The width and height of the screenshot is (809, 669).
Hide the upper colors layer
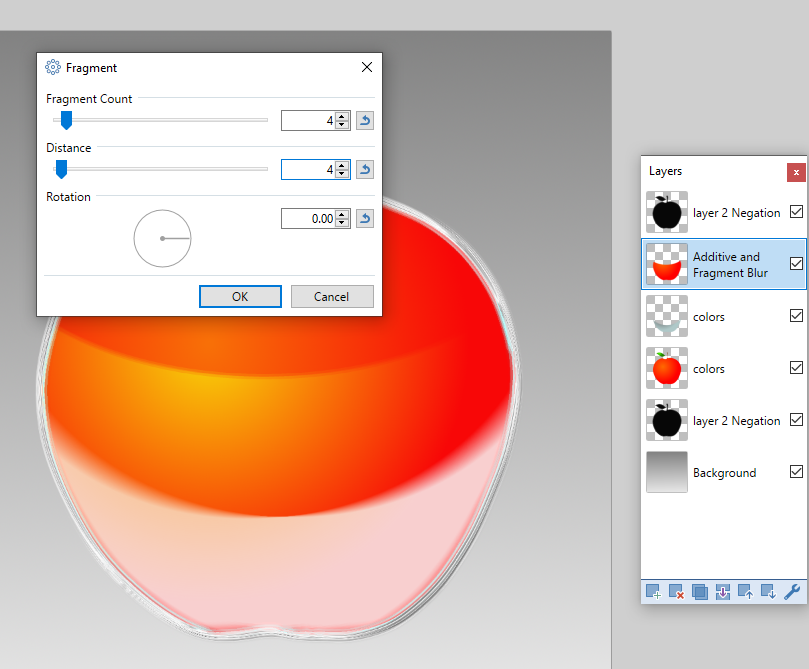tap(796, 316)
